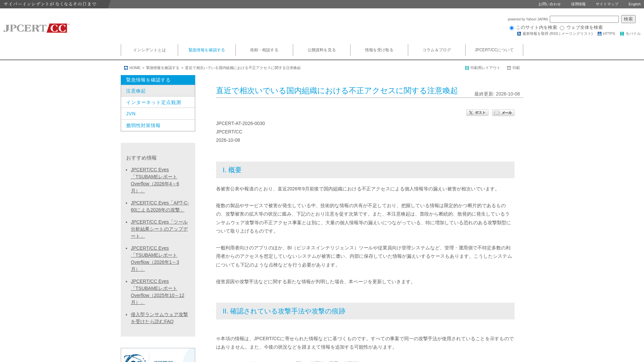Viewport: 644px width, 362px height.
Task: Click the 印刷 printer icon
Action: point(509,68)
